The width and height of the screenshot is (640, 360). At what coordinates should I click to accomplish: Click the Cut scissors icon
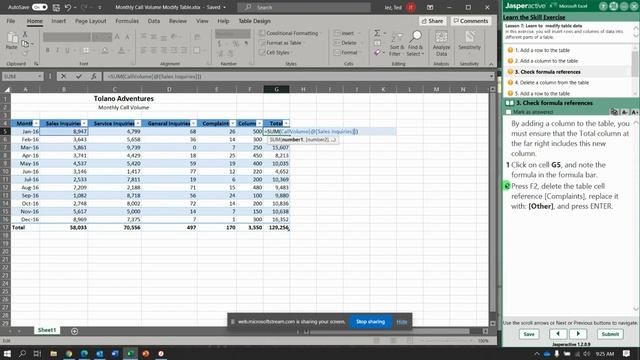click(25, 35)
